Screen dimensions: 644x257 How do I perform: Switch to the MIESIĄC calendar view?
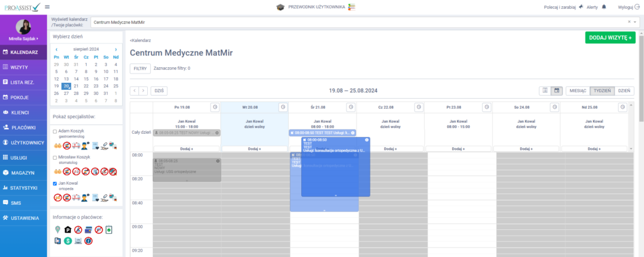[577, 90]
